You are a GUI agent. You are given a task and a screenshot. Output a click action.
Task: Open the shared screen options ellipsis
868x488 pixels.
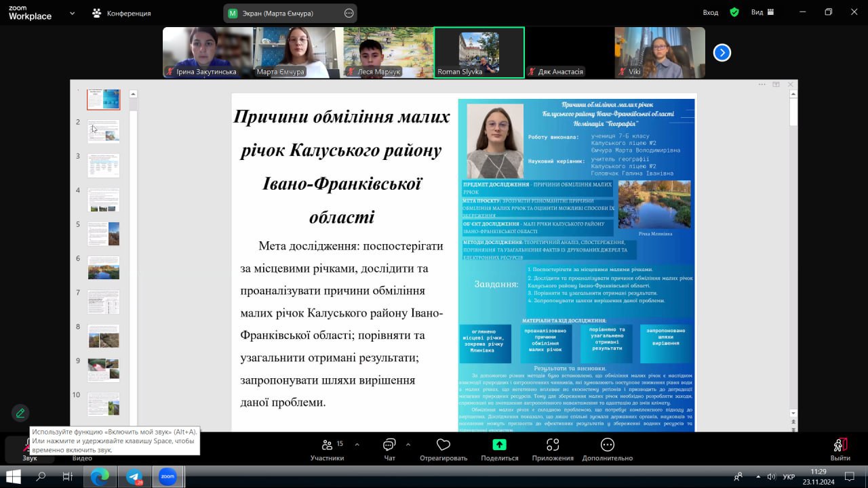tap(349, 13)
